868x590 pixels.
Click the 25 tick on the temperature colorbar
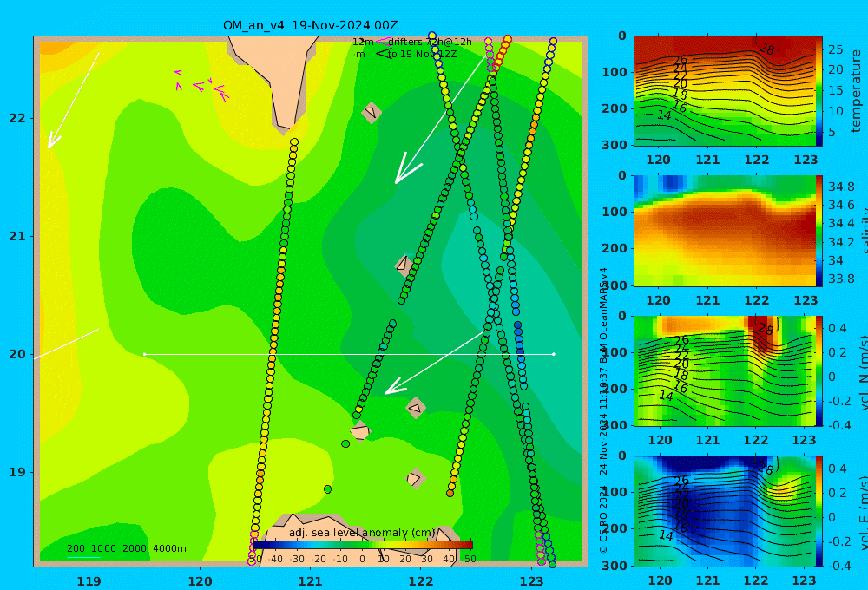click(x=836, y=49)
